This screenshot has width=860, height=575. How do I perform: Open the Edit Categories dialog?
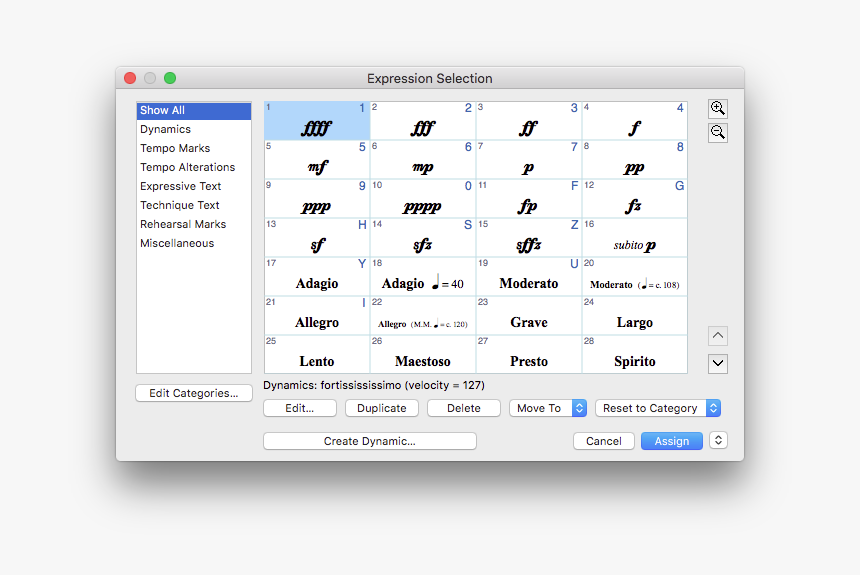[x=194, y=393]
